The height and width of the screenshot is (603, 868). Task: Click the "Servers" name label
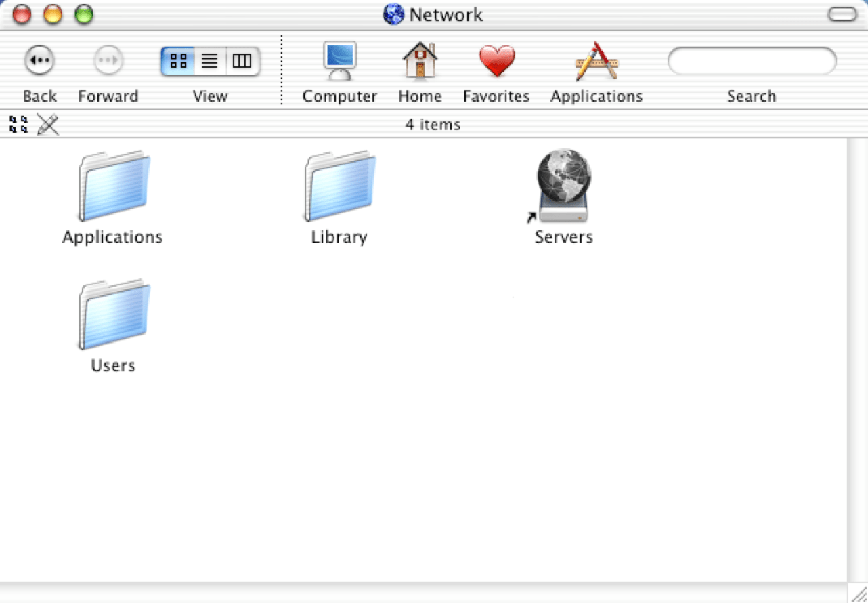pos(564,237)
